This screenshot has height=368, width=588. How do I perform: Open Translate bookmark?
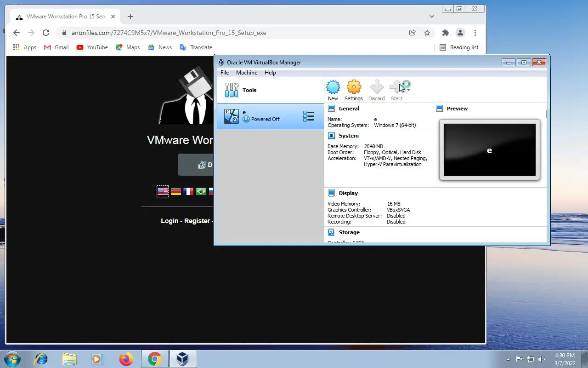point(196,47)
